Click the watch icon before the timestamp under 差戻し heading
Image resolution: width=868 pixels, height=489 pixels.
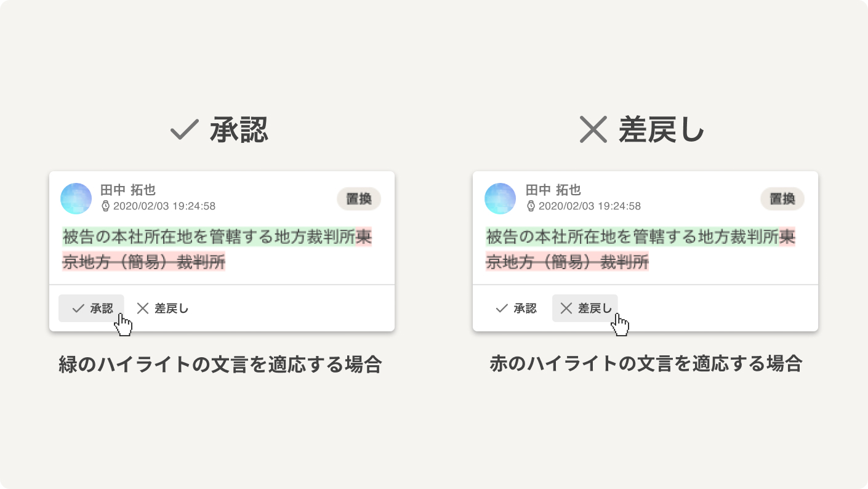click(531, 206)
